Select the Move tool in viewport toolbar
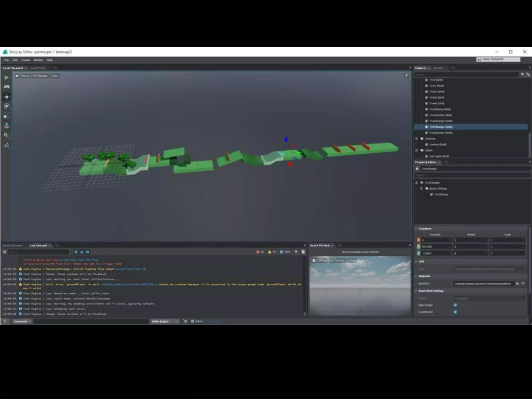 click(6, 97)
